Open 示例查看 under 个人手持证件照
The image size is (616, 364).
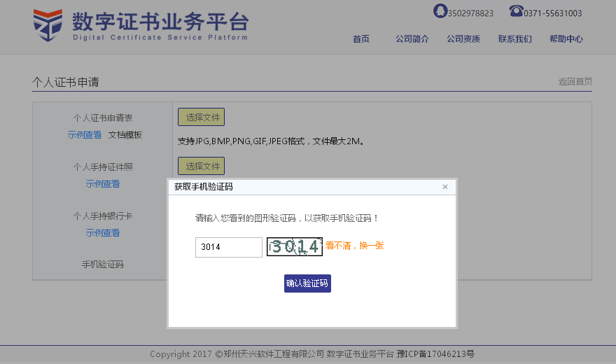pyautogui.click(x=102, y=184)
